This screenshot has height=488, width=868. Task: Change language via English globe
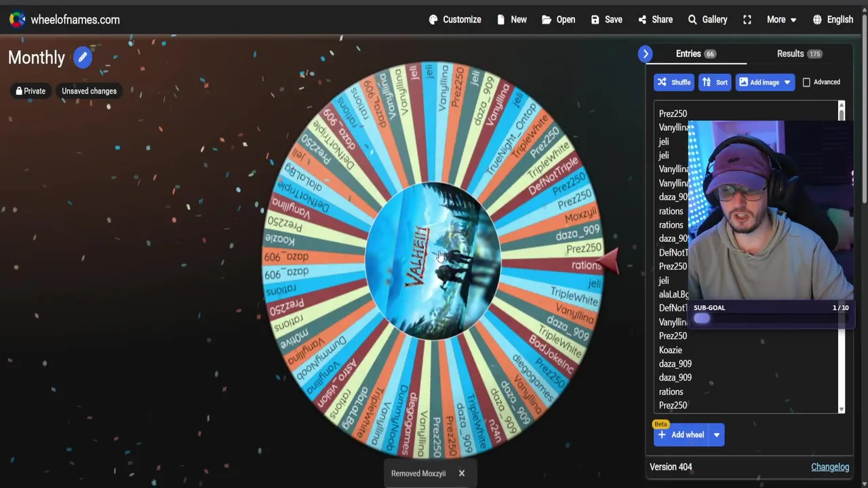[x=833, y=20]
